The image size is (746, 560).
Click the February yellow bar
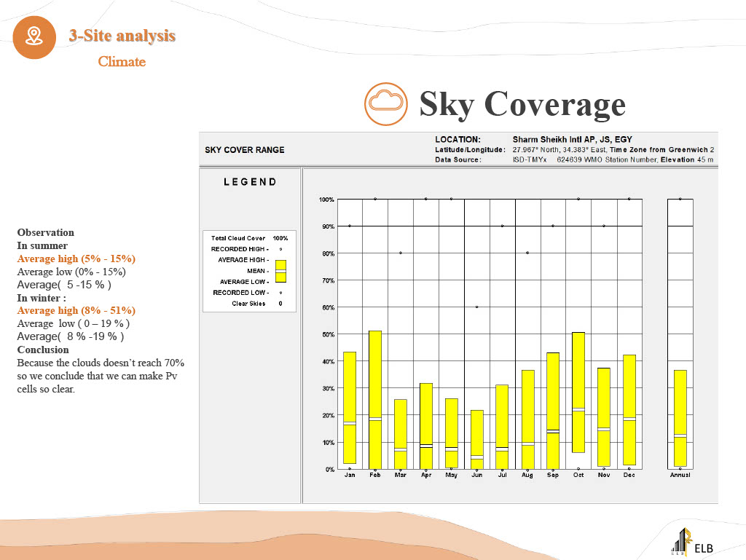coord(375,399)
